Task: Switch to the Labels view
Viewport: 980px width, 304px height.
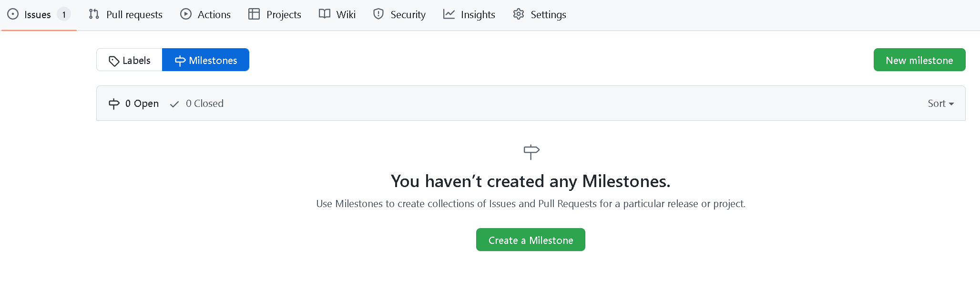Action: coord(130,60)
